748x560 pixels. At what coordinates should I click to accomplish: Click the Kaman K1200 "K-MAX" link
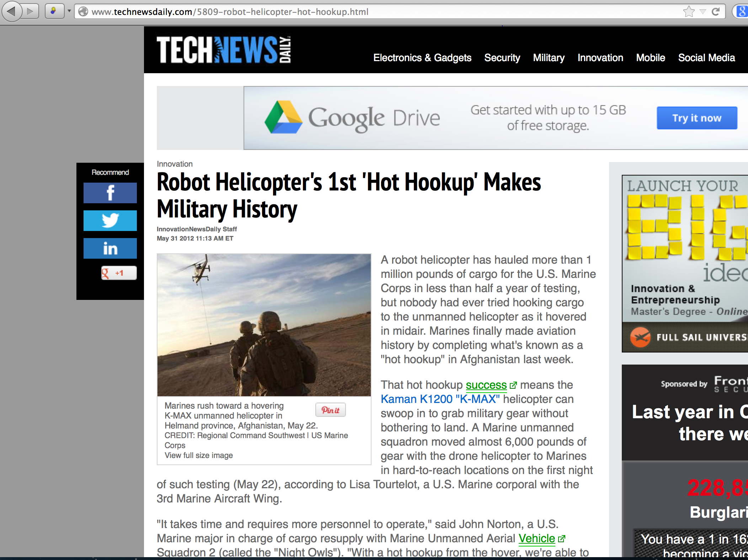[440, 399]
